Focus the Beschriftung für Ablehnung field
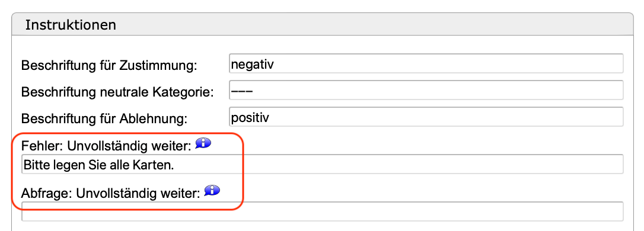This screenshot has width=644, height=231. click(426, 117)
